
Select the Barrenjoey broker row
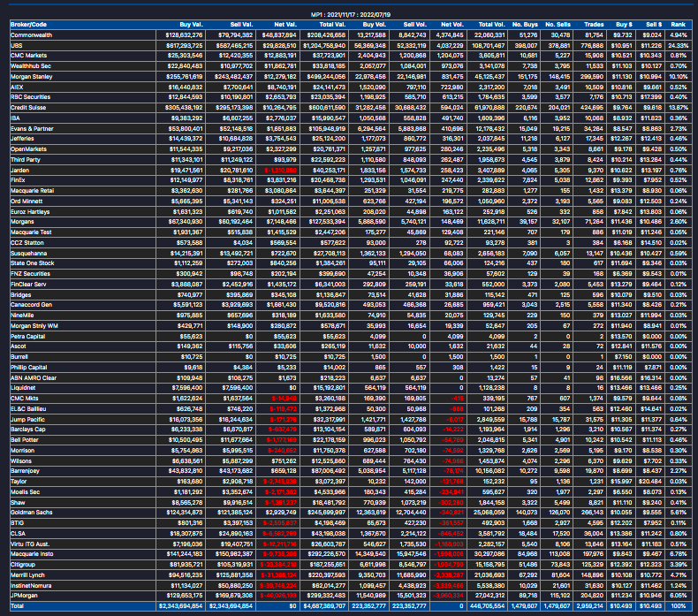(x=351, y=471)
